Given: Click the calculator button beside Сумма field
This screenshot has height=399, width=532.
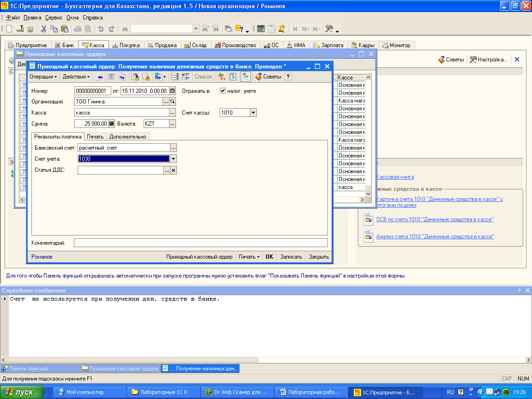Looking at the screenshot, I should click(112, 124).
